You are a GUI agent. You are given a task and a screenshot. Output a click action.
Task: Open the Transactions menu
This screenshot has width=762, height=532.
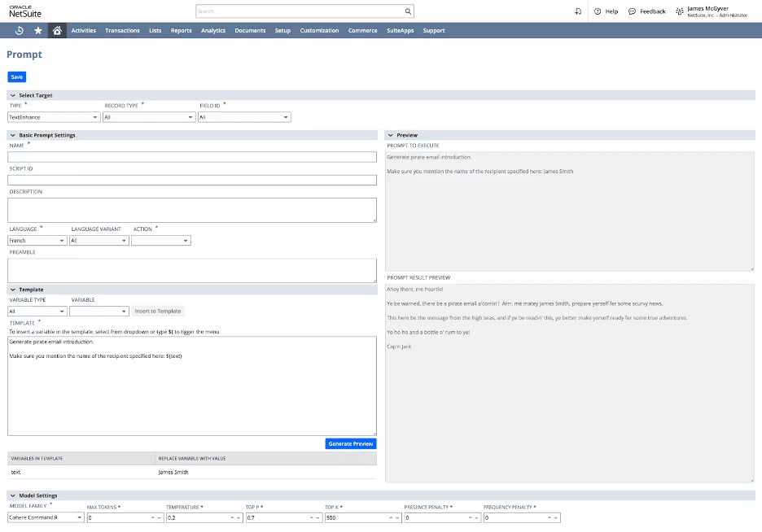pyautogui.click(x=122, y=30)
